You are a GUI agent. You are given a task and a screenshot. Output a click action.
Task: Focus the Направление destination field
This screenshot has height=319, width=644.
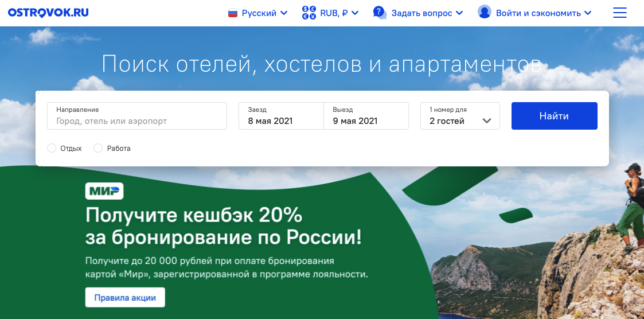click(136, 116)
